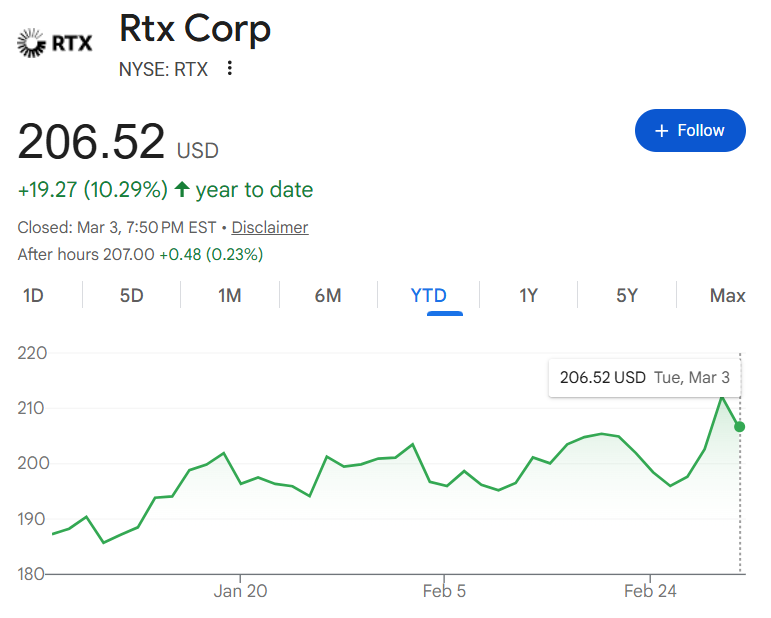771x618 pixels.
Task: Click the green year-to-date up arrow
Action: click(182, 189)
